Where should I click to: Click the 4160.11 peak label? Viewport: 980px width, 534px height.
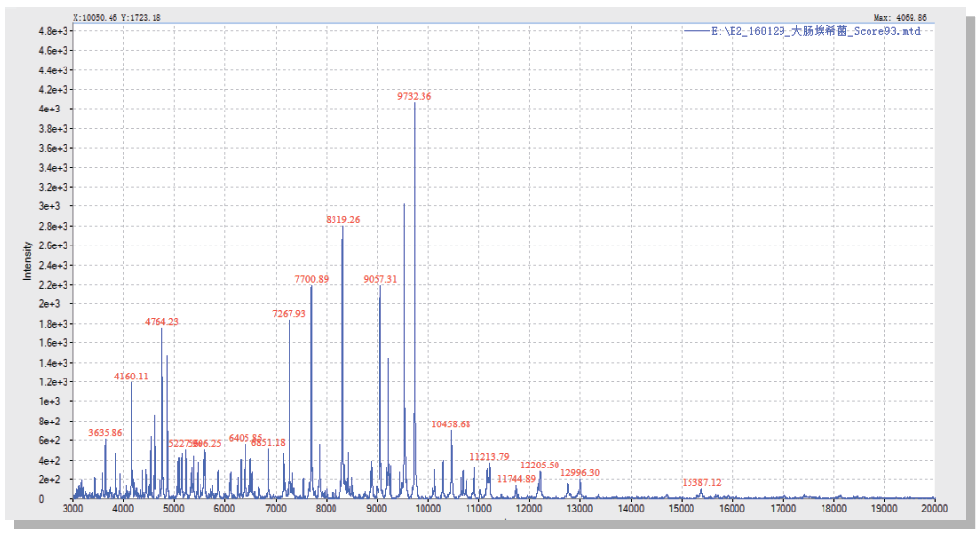click(x=131, y=377)
